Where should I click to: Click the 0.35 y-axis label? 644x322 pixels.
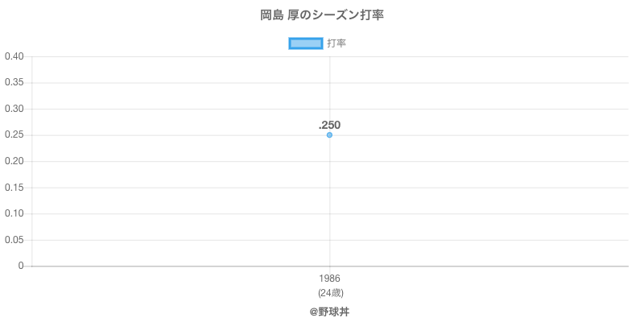click(14, 83)
